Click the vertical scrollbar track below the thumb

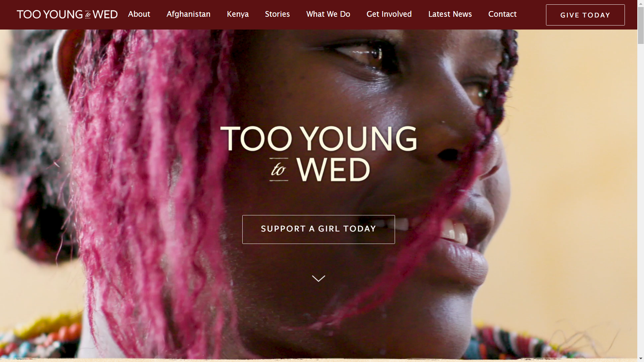[x=641, y=201]
